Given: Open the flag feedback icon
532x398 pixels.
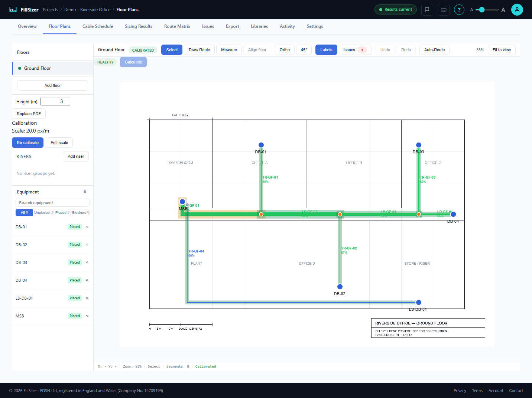Looking at the screenshot, I should click(427, 10).
